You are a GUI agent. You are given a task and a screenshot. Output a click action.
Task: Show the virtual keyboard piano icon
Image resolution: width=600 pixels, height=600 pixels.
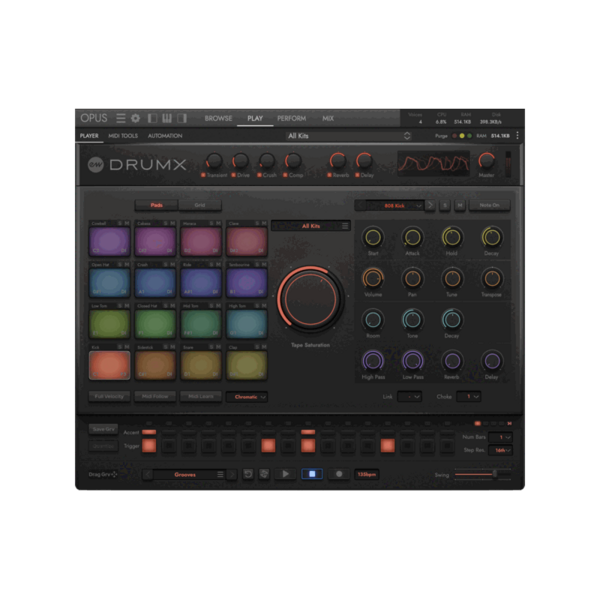[x=167, y=118]
